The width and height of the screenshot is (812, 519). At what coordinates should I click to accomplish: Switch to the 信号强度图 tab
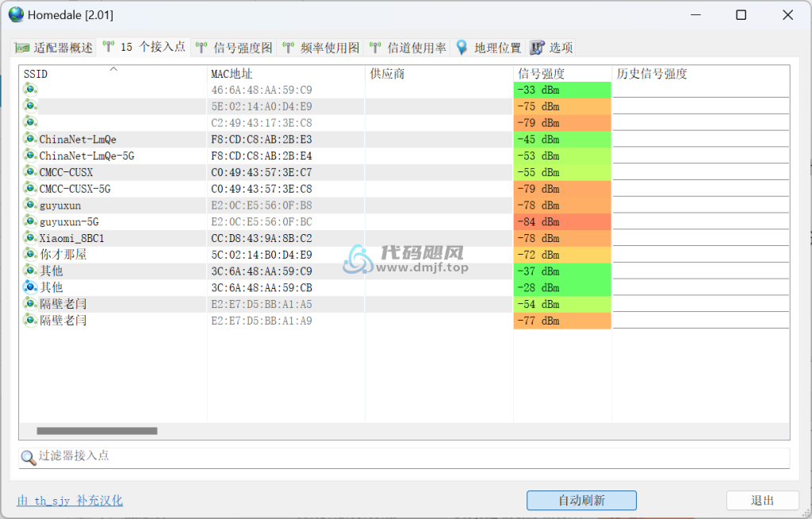[234, 48]
